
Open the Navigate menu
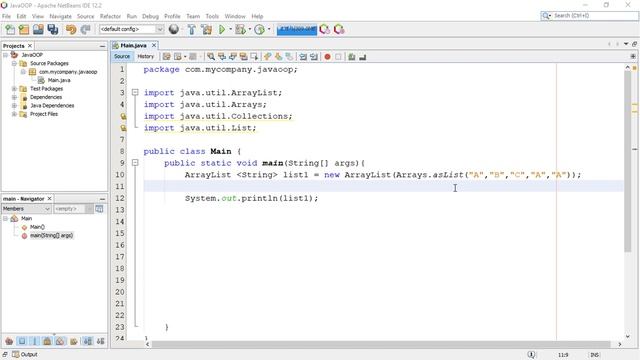click(60, 16)
